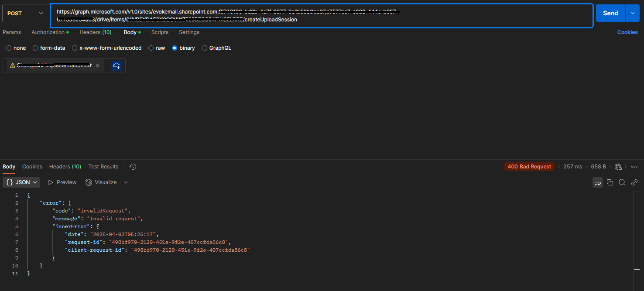Click the response editor vertical scrollbar
644x291 pixels.
click(x=637, y=240)
